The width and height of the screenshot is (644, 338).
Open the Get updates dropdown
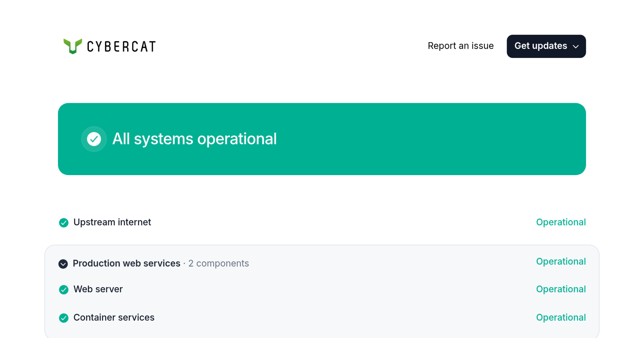point(546,46)
